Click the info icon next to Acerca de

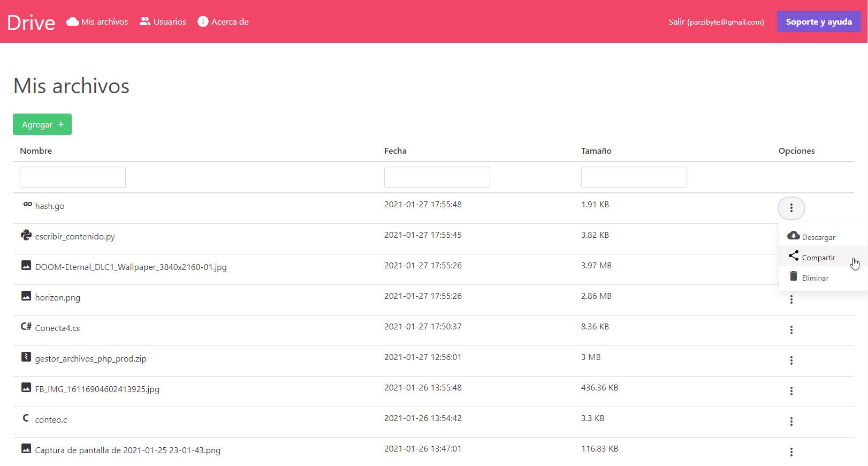(203, 21)
